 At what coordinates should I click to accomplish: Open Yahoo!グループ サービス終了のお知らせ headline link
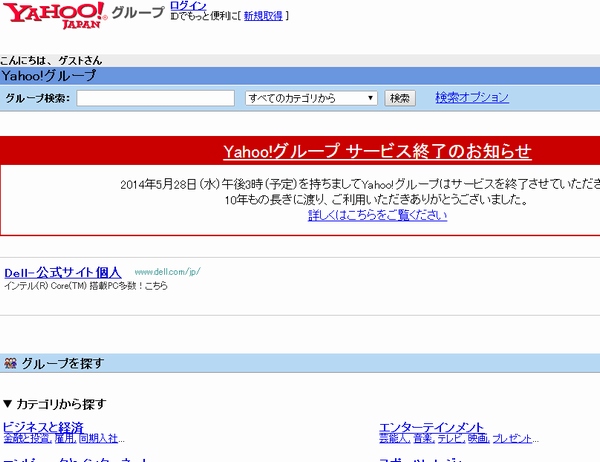click(x=377, y=151)
